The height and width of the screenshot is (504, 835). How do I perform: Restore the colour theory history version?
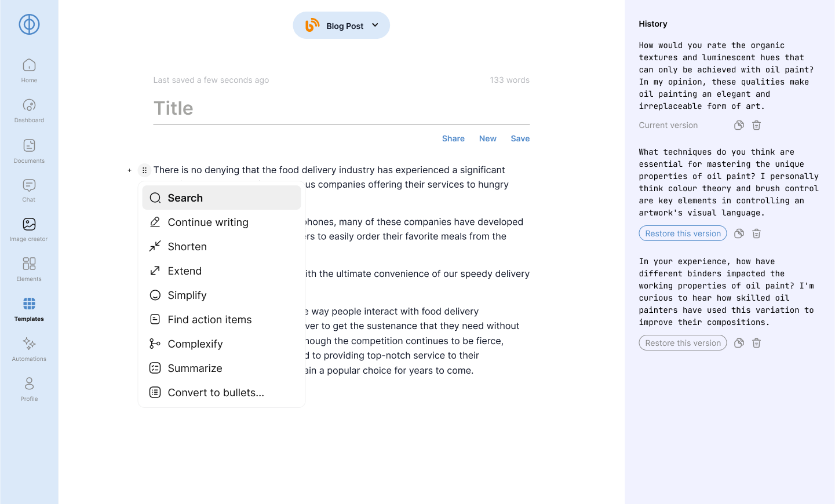[683, 233]
